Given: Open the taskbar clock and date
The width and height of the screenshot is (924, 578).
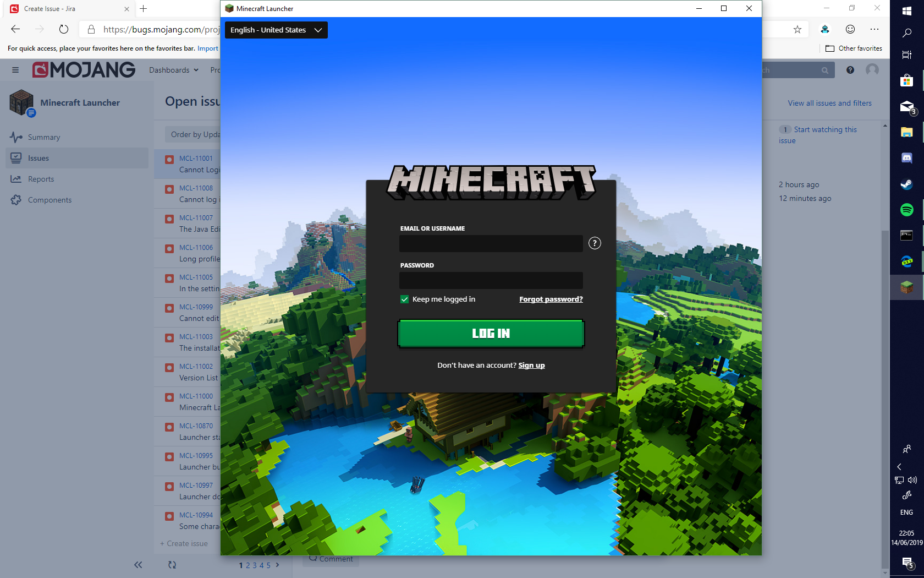Looking at the screenshot, I should pyautogui.click(x=907, y=538).
